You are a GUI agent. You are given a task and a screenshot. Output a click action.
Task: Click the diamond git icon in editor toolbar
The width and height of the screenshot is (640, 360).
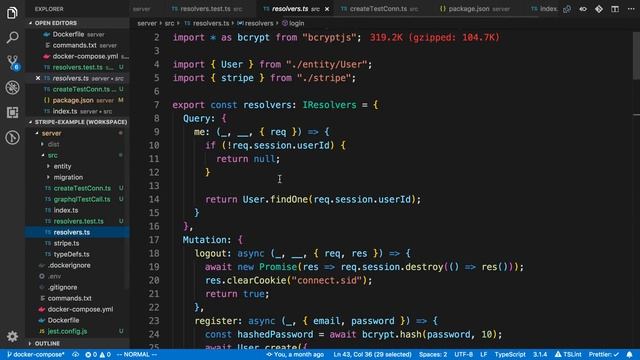599,9
